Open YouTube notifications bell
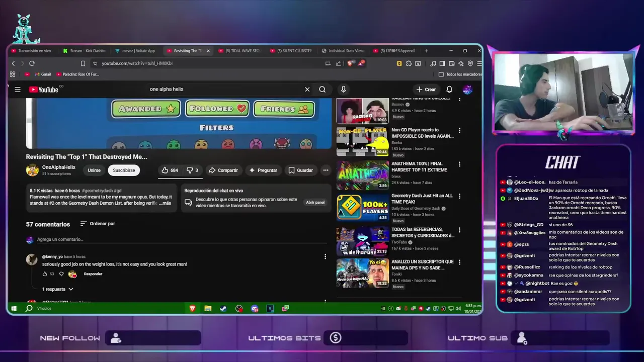 (449, 89)
